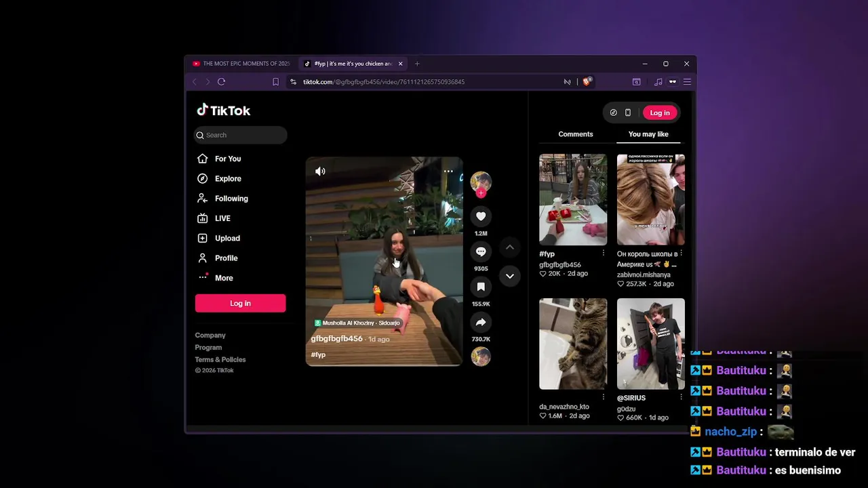Open the LIVE section
Viewport: 868px width, 488px height.
(222, 218)
